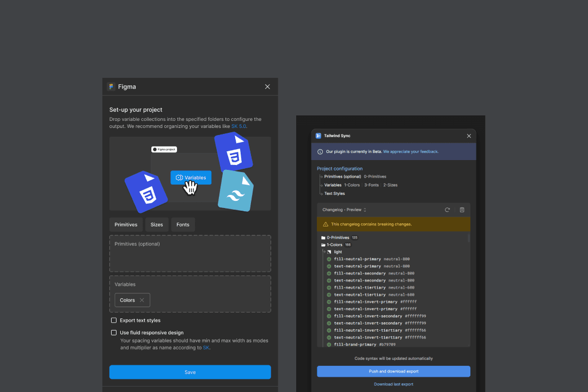Click the plus icon beside text-neutral-invert-tiertiary
588x392 pixels.
click(x=329, y=338)
